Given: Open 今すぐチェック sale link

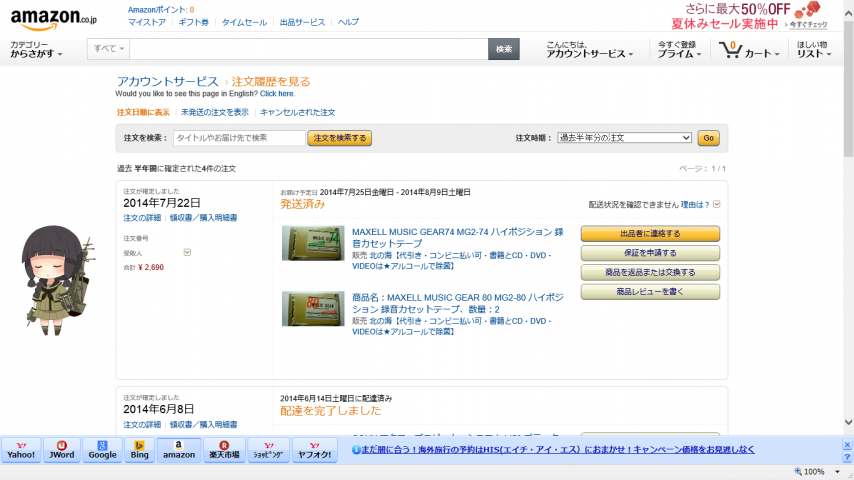Looking at the screenshot, I should coord(808,25).
